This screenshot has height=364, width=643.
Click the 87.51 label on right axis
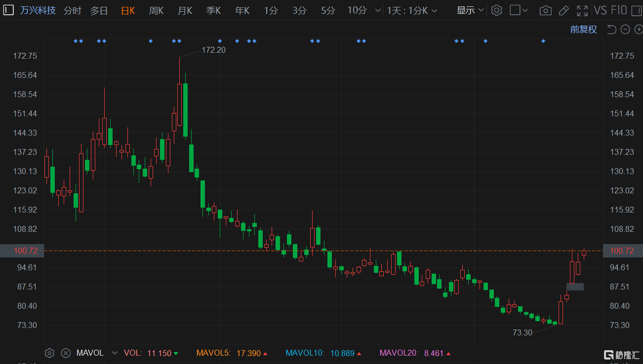coord(620,287)
